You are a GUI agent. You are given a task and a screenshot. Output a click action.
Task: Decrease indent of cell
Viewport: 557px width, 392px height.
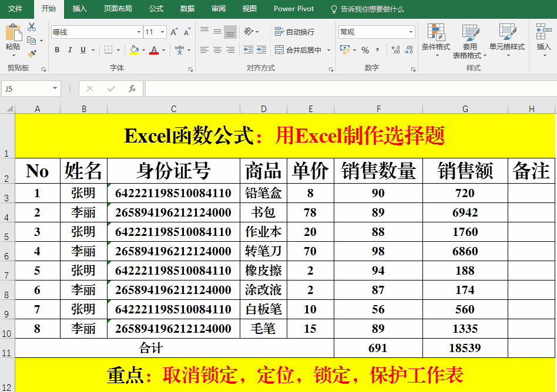[x=249, y=50]
